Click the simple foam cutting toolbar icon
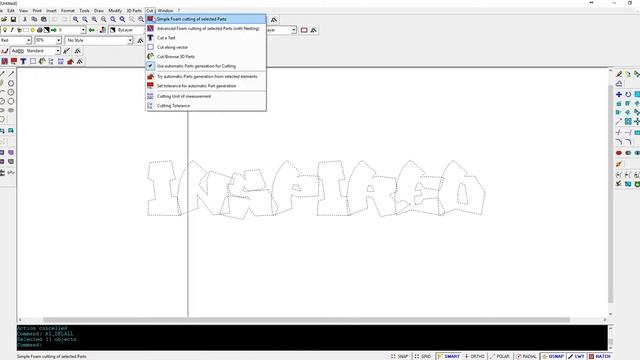Viewport: 640px width, 360px height. pos(4,61)
